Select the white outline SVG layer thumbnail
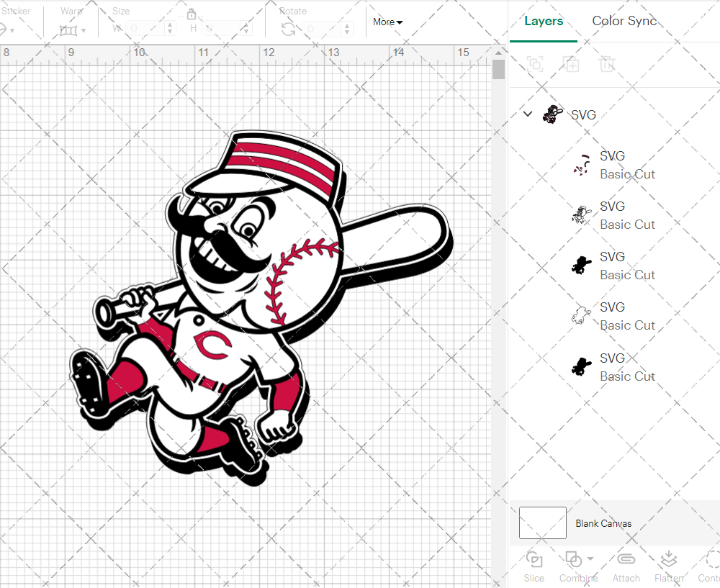Screen dimensions: 720x588 581,316
